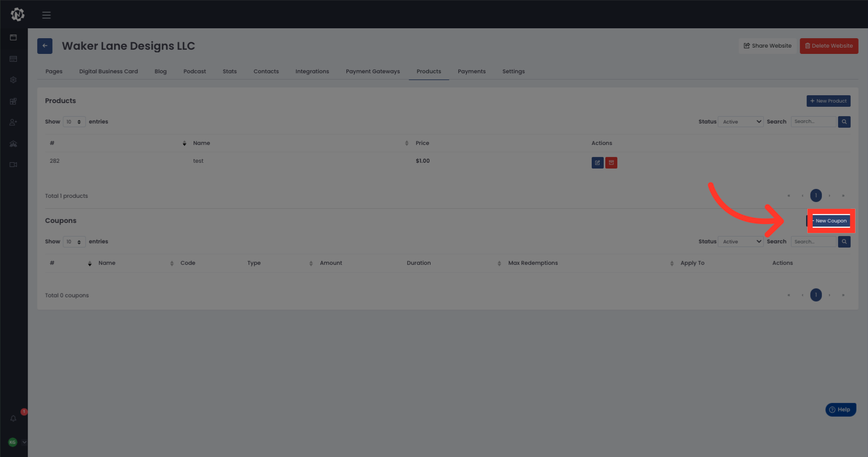Focus the Products search input field
This screenshot has width=868, height=457.
coord(814,122)
